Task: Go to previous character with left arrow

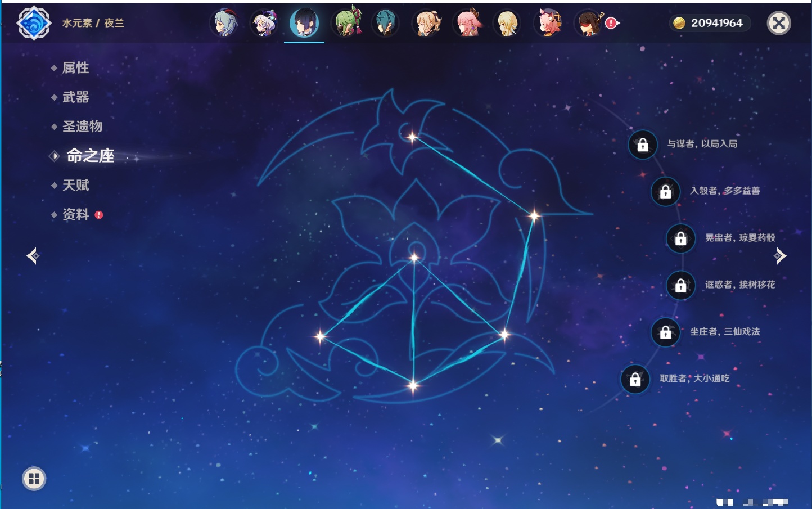Action: (33, 256)
